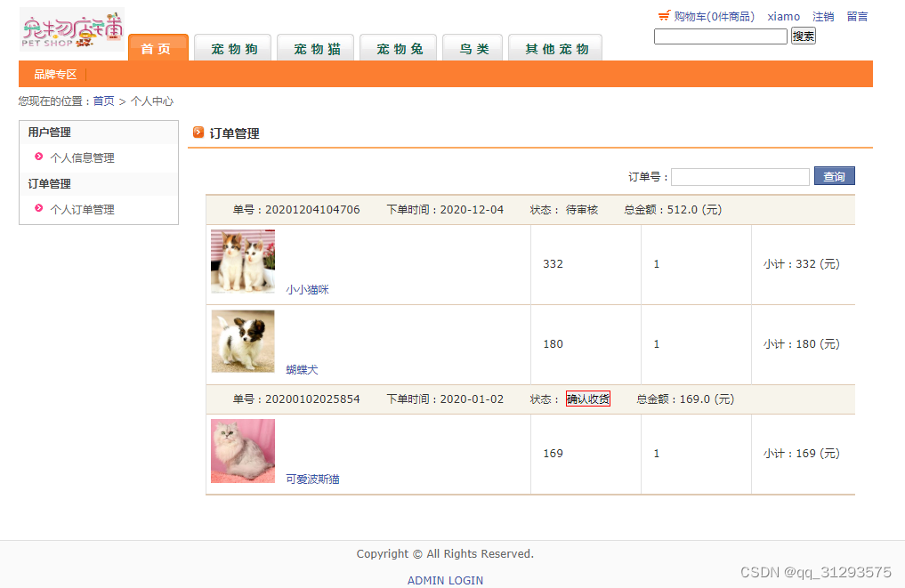The image size is (905, 588).
Task: Click the 订单号 order number input field
Action: [739, 176]
